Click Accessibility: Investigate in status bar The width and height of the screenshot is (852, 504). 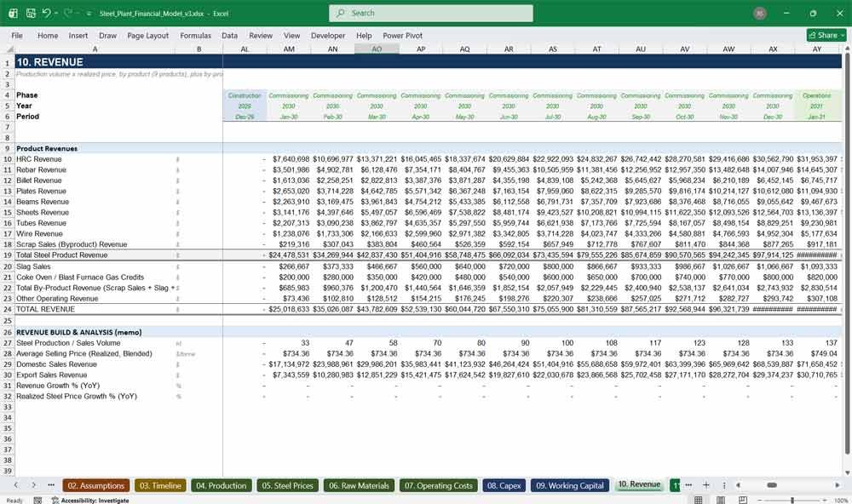pos(90,501)
